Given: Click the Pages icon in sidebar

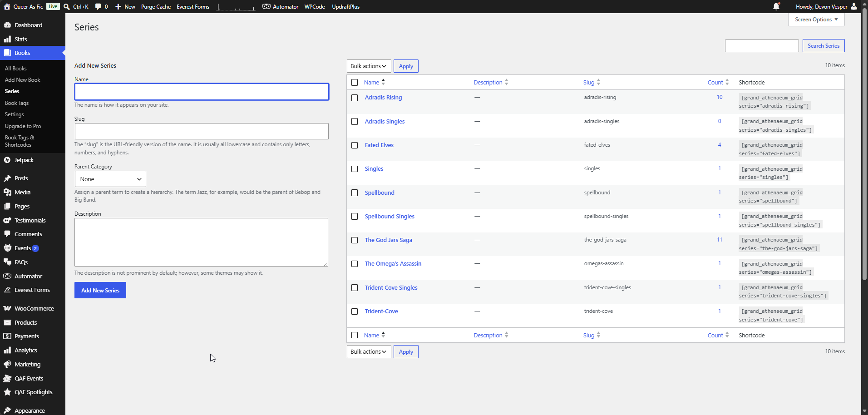Looking at the screenshot, I should pos(7,206).
